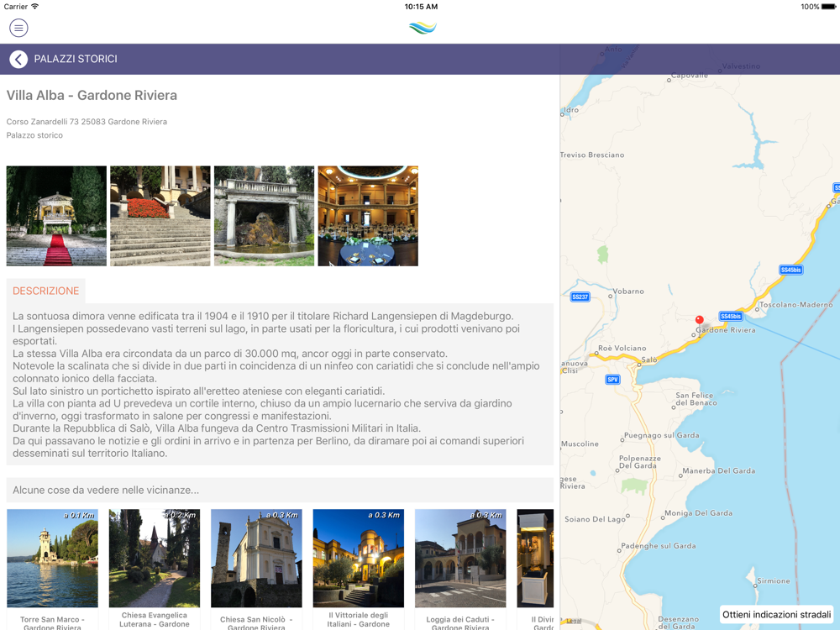Viewport: 840px width, 630px height.
Task: Tap the Padenghe sul Garda map label
Action: [659, 546]
